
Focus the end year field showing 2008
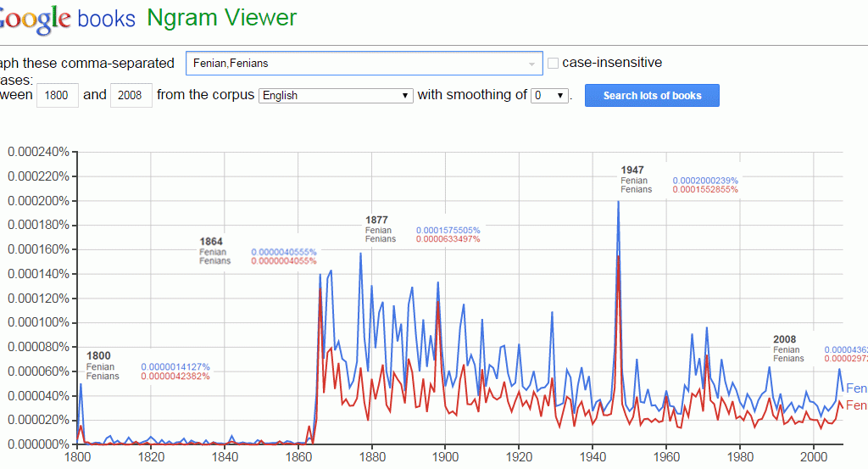click(x=131, y=95)
